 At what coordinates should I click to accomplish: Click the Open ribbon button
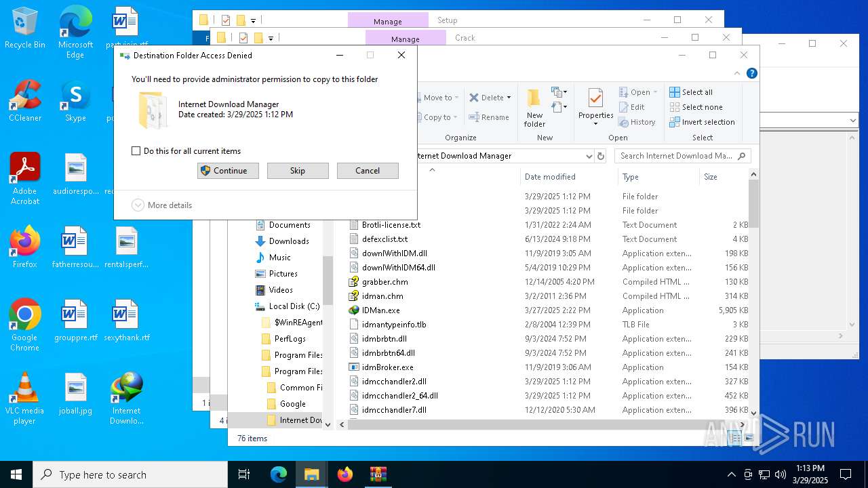[638, 92]
